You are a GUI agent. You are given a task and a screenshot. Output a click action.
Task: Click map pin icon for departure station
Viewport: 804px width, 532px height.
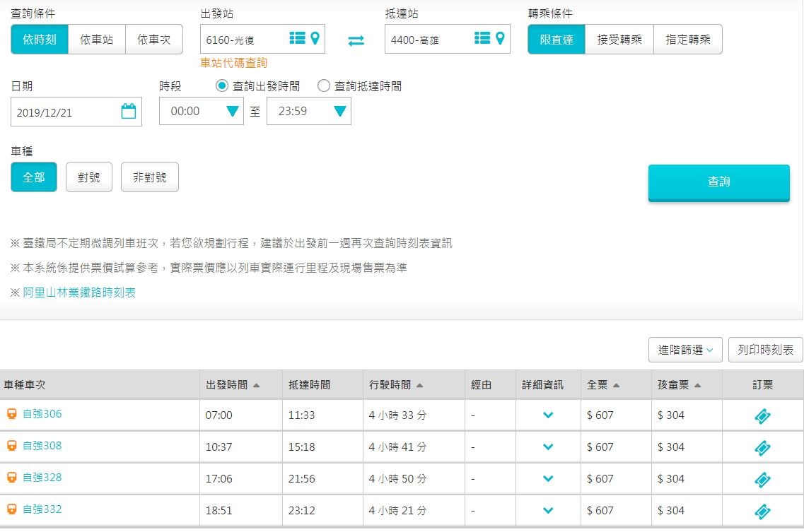click(x=315, y=38)
